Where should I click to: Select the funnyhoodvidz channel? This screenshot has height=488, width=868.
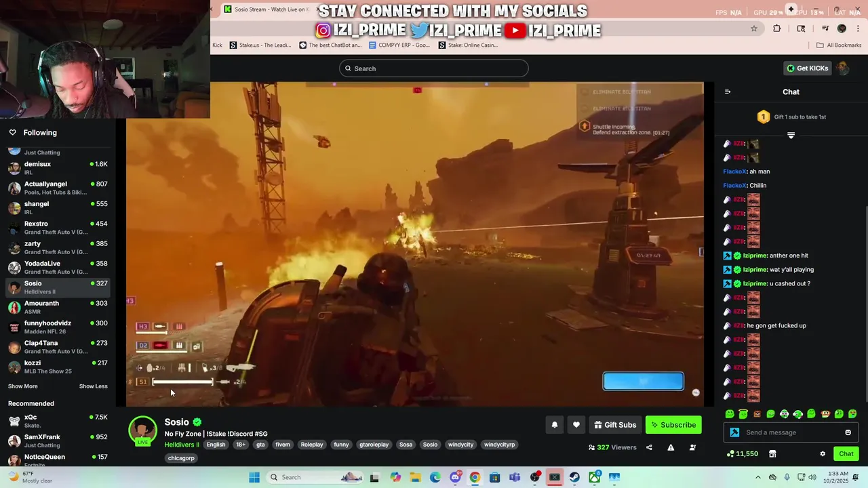[x=57, y=327]
